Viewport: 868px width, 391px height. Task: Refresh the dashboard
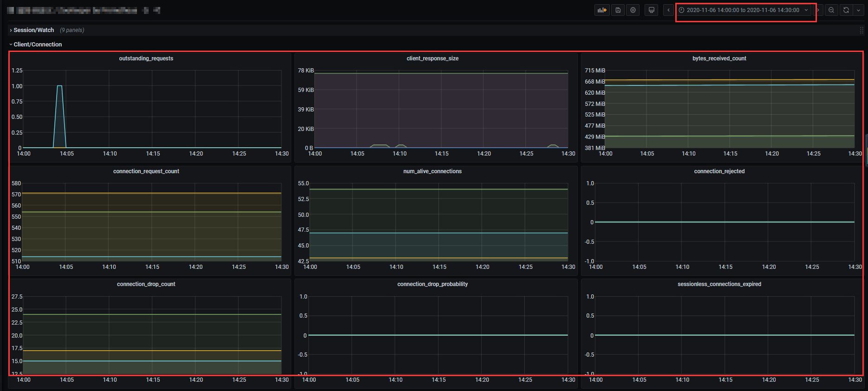pos(846,10)
